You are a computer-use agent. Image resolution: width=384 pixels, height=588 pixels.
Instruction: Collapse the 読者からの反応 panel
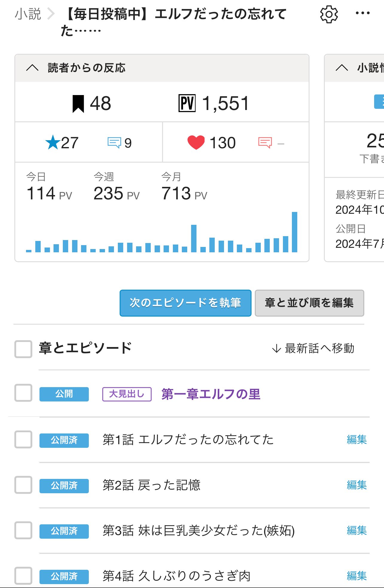coord(32,68)
